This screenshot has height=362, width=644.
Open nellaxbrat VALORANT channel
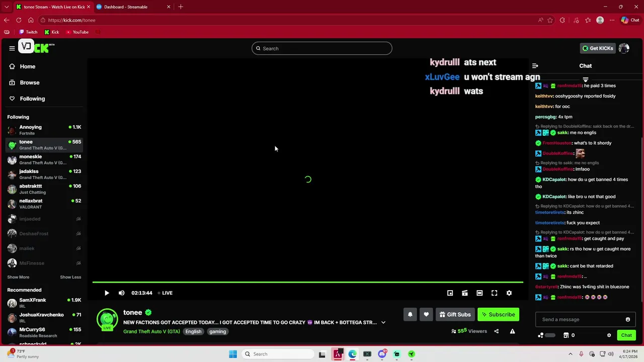pyautogui.click(x=44, y=204)
